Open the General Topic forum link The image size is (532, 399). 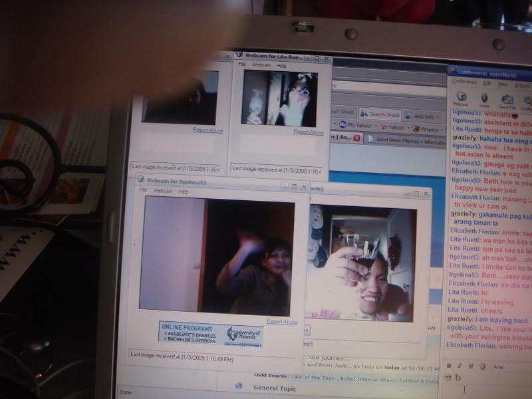click(x=275, y=388)
